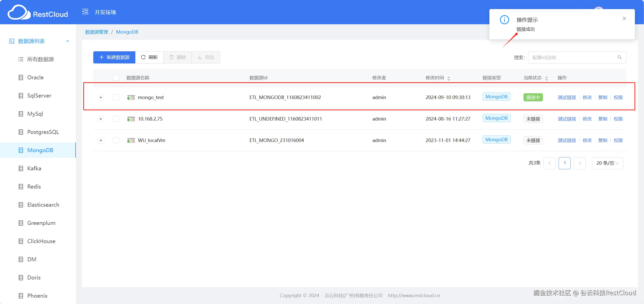Click the WU_localVm MongoDB leaf icon
The width and height of the screenshot is (644, 304).
point(131,140)
